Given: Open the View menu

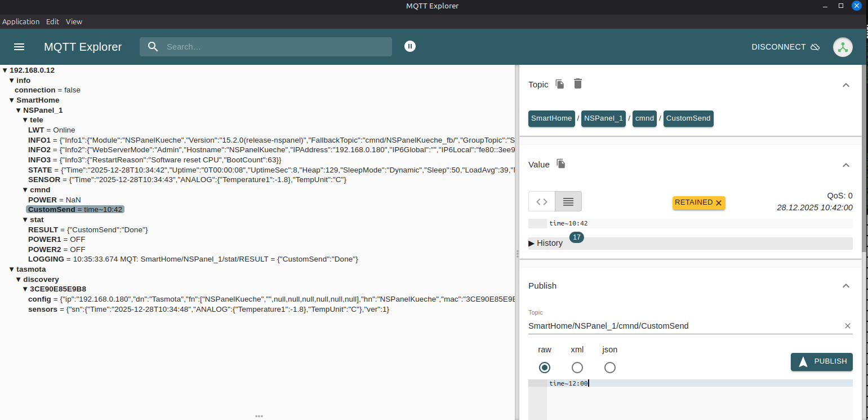Looking at the screenshot, I should tap(74, 21).
